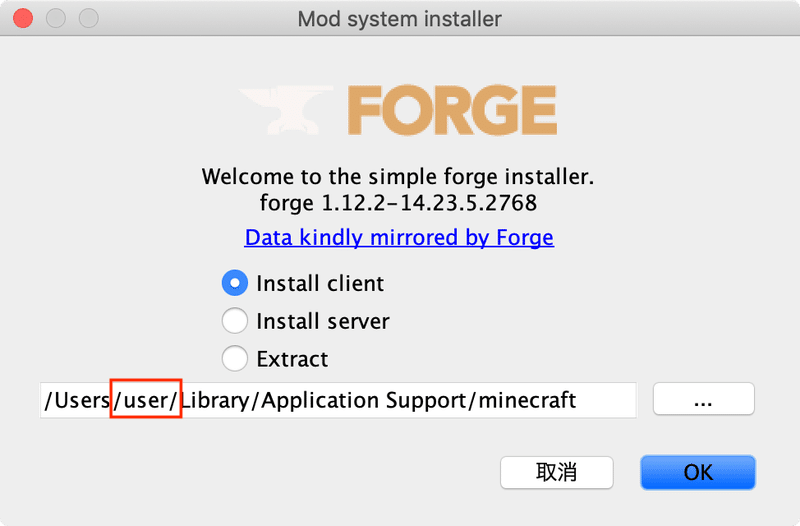The height and width of the screenshot is (526, 800).
Task: Select the Install client radio button
Action: [234, 284]
